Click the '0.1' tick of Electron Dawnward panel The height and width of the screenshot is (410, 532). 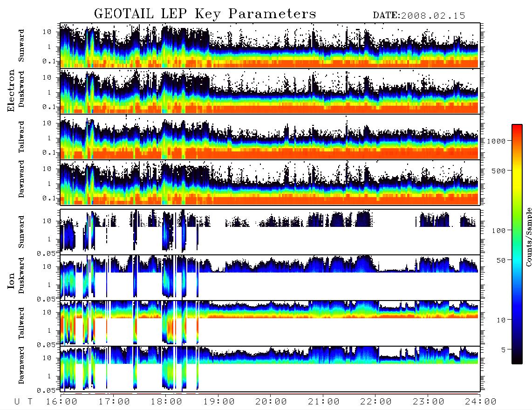click(49, 198)
